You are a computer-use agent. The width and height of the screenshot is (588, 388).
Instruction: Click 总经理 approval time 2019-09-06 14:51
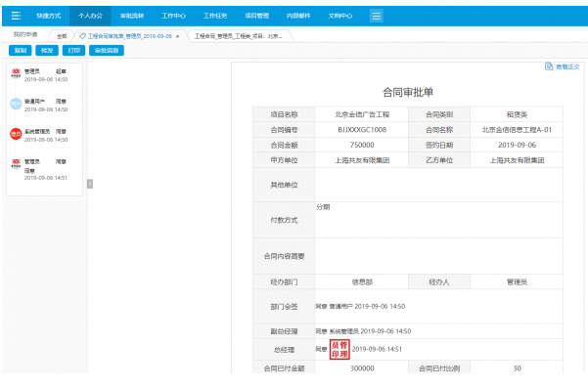click(377, 349)
